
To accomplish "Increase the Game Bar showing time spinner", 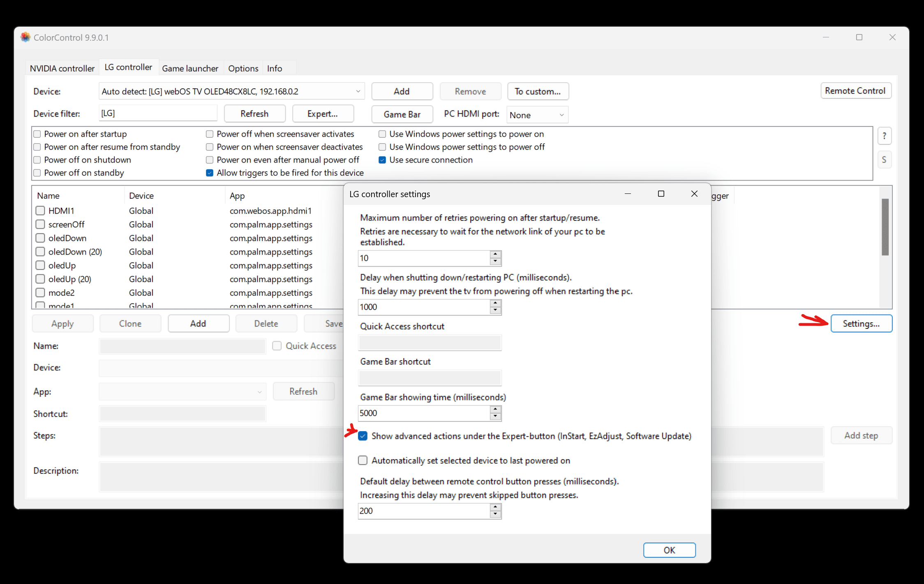I will click(x=495, y=409).
